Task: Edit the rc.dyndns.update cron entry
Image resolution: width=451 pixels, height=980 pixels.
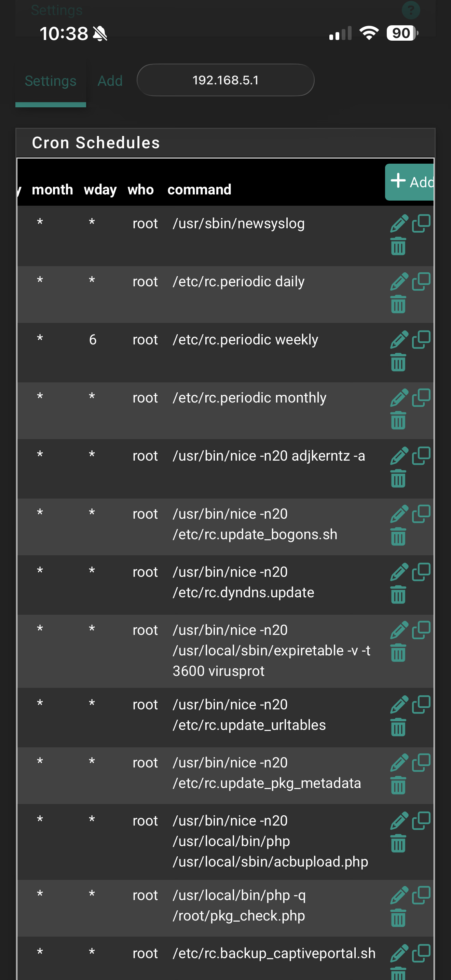Action: (x=399, y=572)
